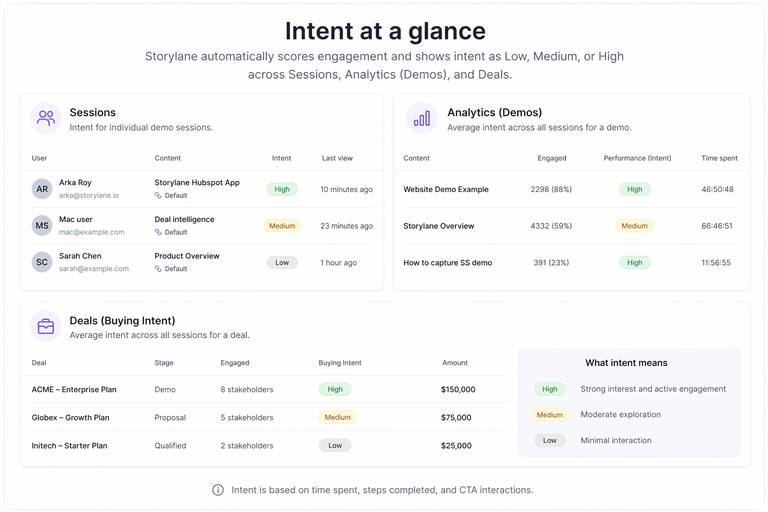Click High buying intent for ACME deal
This screenshot has height=512, width=768.
(335, 390)
